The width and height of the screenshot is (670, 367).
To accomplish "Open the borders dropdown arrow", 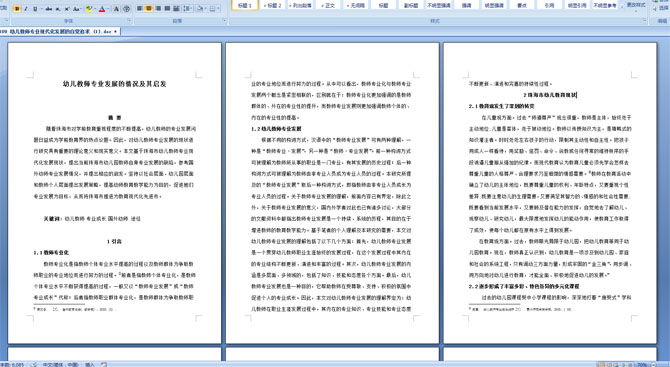I will [x=218, y=9].
